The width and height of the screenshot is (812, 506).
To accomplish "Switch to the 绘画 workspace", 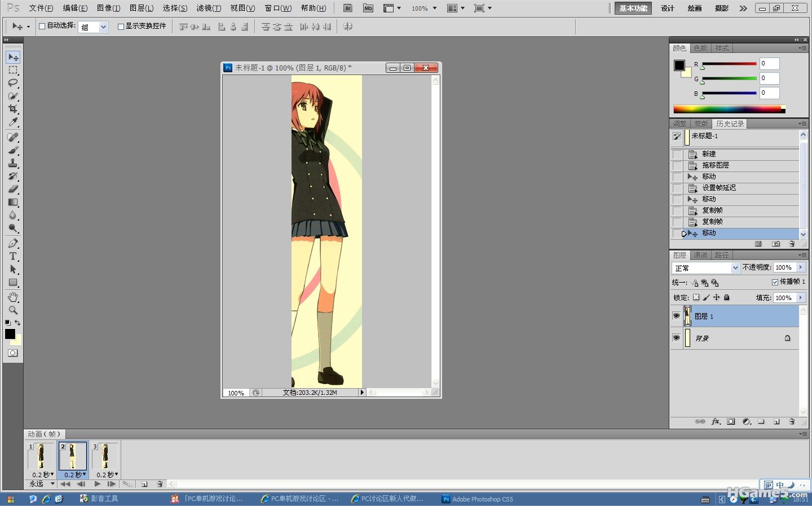I will pos(695,8).
